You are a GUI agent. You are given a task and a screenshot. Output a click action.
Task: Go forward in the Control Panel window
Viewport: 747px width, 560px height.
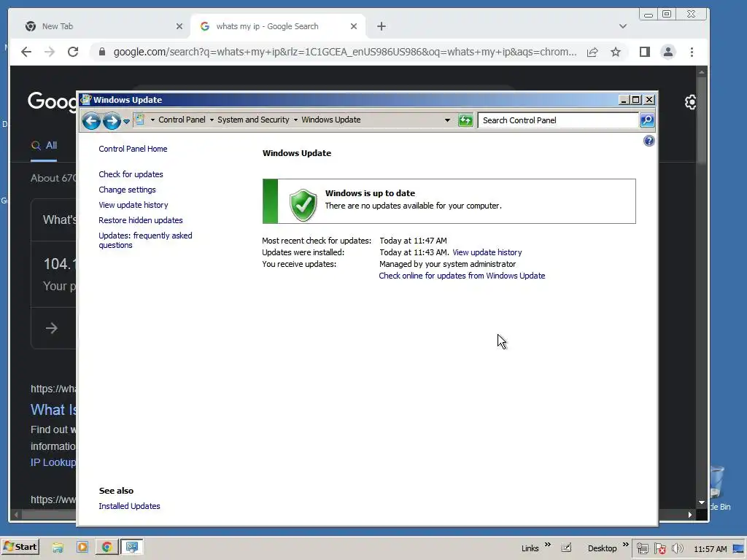pos(112,121)
